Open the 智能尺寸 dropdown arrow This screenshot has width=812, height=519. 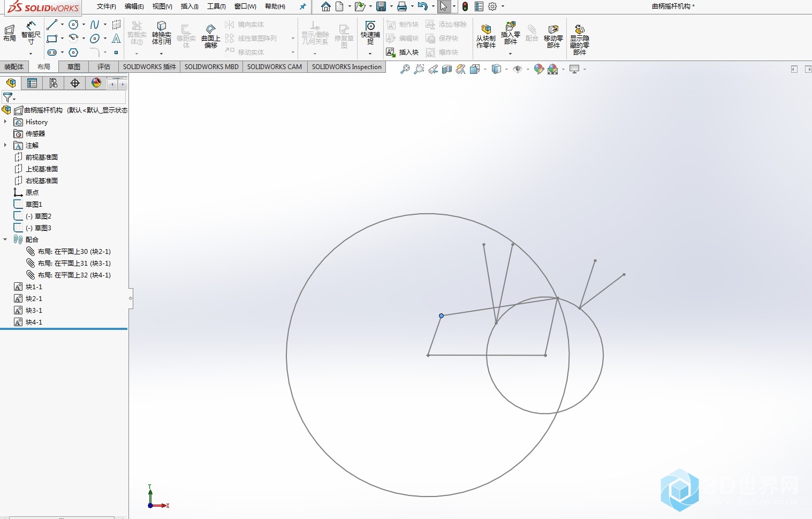pos(31,54)
